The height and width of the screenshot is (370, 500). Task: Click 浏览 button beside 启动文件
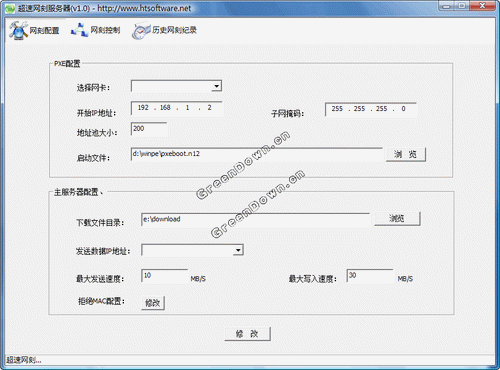coord(406,155)
